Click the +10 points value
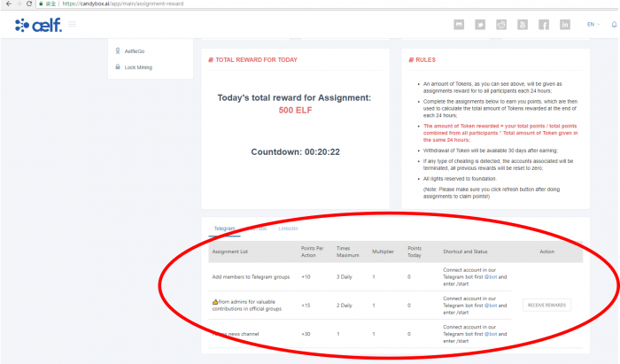 (306, 277)
